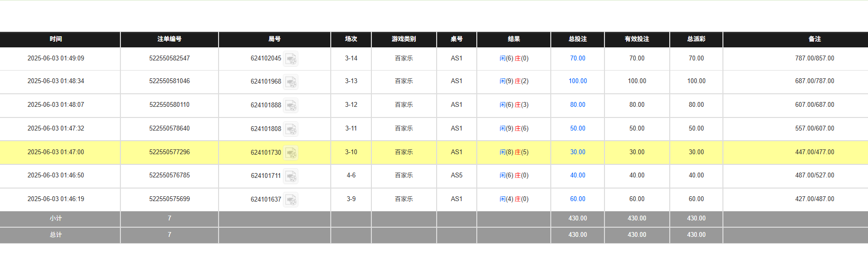Open the replay icon for round 624101968
The height and width of the screenshot is (277, 868).
point(291,82)
